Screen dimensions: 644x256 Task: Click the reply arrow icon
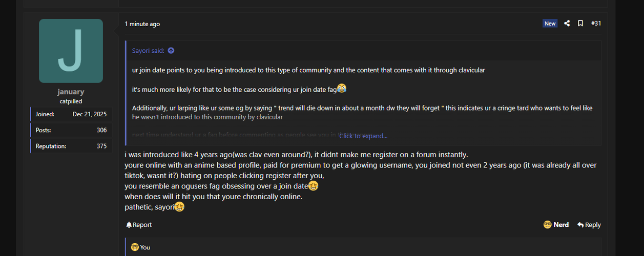580,225
